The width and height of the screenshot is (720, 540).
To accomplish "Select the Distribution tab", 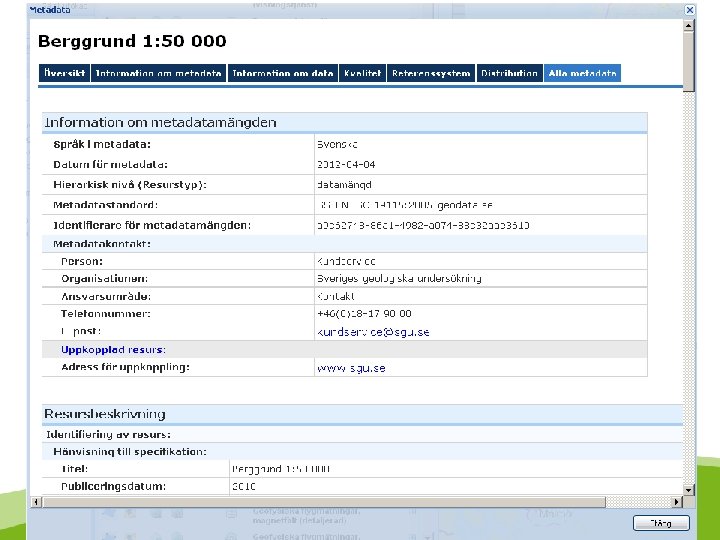I will (510, 73).
